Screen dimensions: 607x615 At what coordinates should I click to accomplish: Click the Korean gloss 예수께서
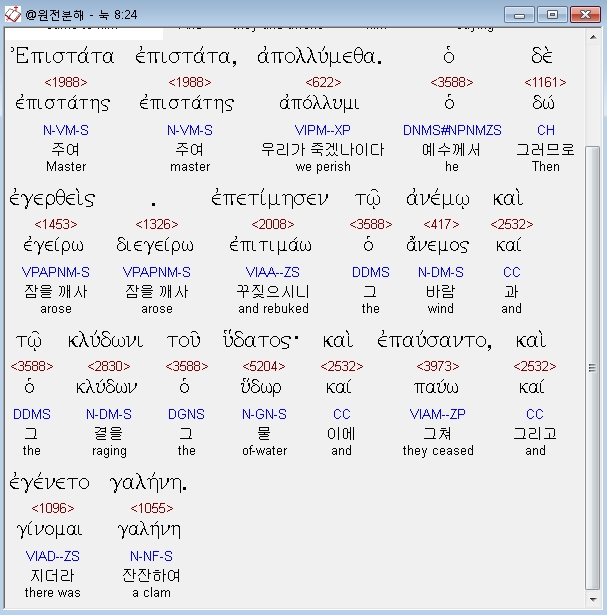pyautogui.click(x=451, y=150)
